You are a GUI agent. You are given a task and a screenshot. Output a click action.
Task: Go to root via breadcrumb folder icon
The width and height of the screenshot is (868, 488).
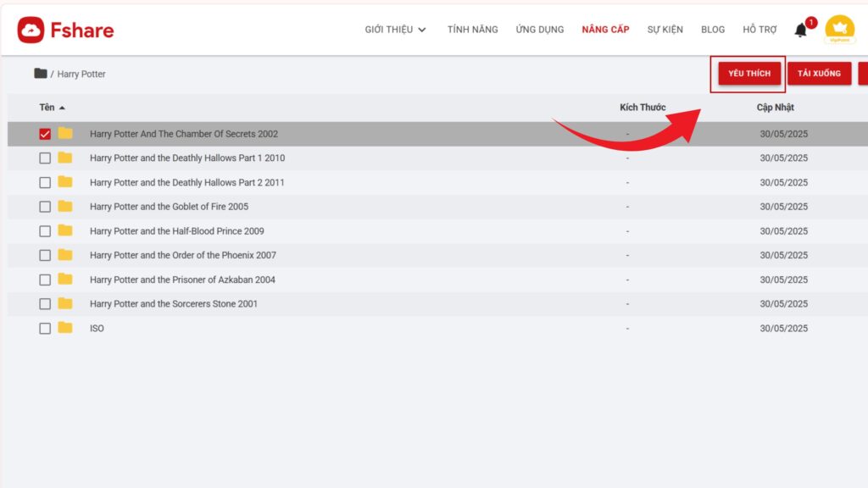41,73
